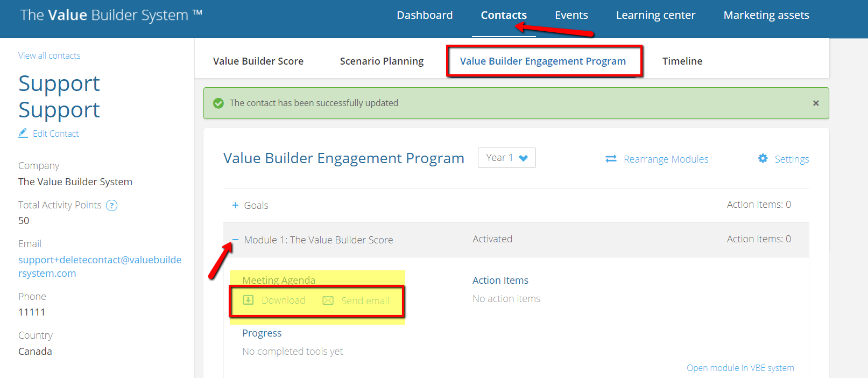The width and height of the screenshot is (868, 378).
Task: Click the Progress heading
Action: click(262, 333)
